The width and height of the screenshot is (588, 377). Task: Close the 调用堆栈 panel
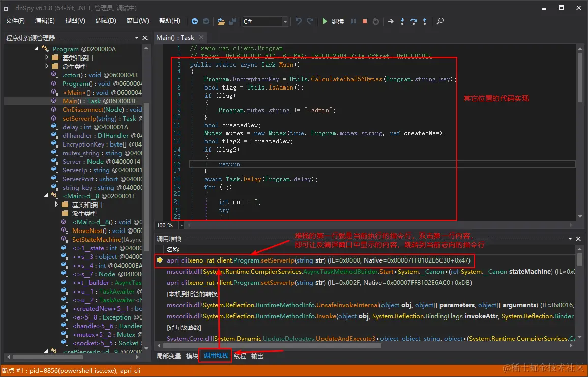(x=578, y=239)
